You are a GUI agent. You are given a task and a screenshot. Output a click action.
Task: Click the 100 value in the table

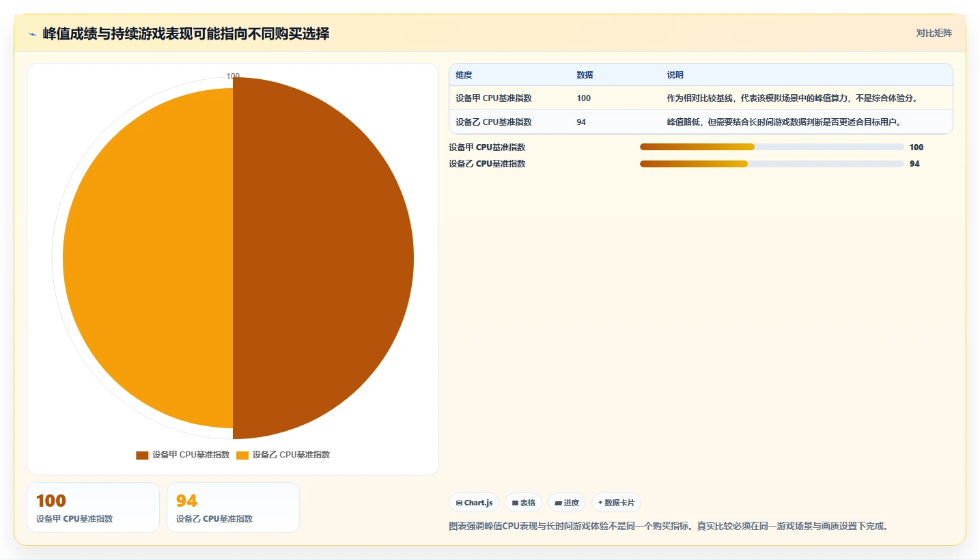(584, 98)
